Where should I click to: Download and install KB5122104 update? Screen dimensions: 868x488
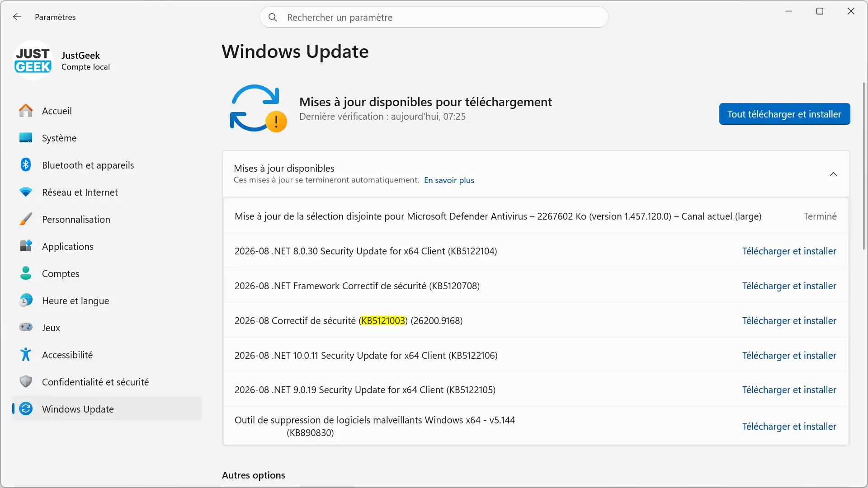click(x=789, y=251)
